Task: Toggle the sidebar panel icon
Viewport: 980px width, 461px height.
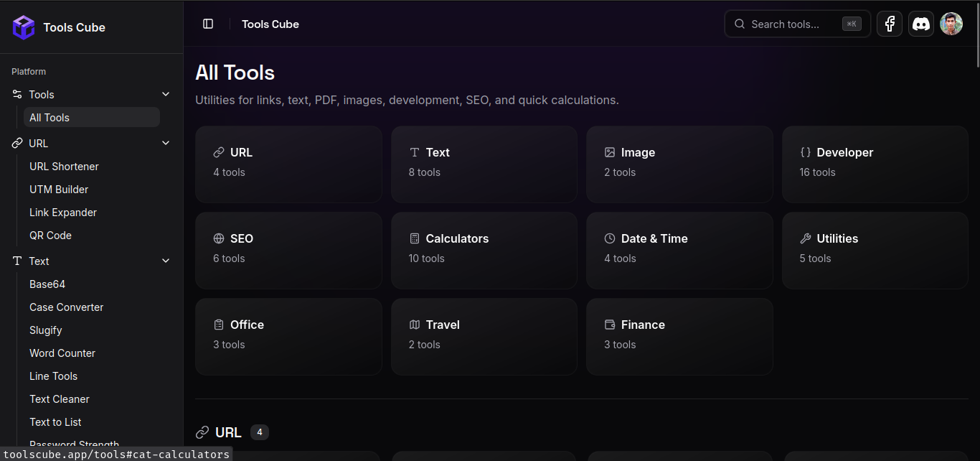Action: 208,24
